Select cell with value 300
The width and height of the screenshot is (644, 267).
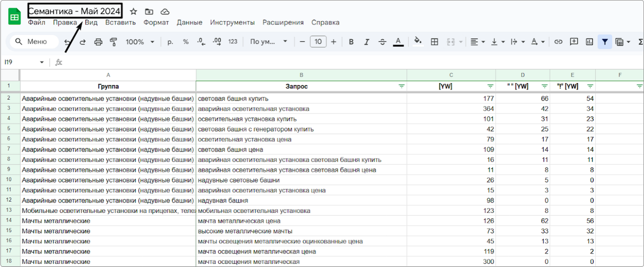pyautogui.click(x=451, y=261)
